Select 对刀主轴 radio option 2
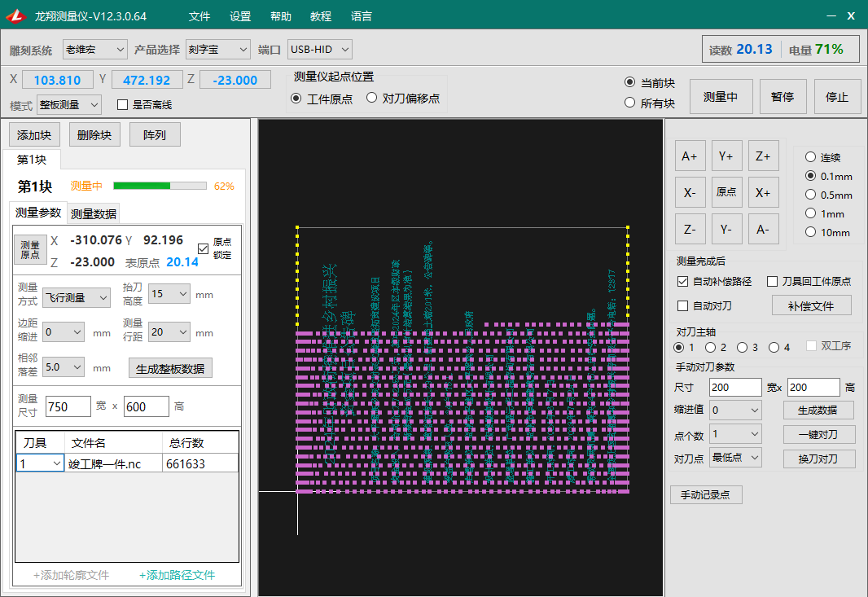 tap(710, 347)
